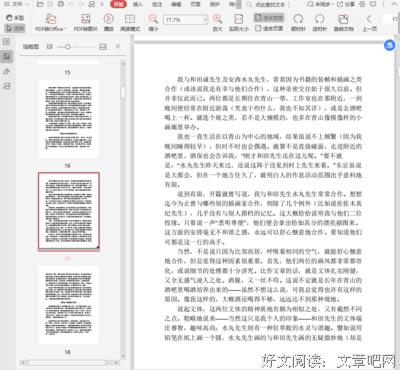Screen dimensions: 400x370
Task: Expand the PDF转Office dropdown arrow
Action: (65, 29)
